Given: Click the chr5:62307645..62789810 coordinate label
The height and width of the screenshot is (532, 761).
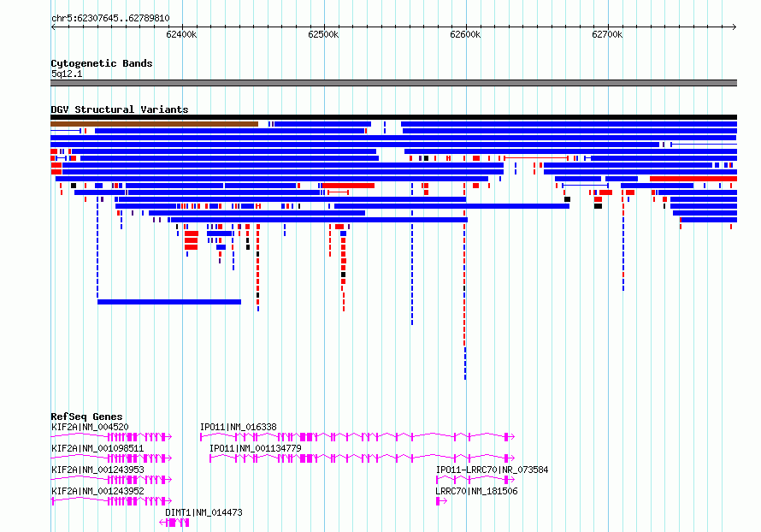Looking at the screenshot, I should point(110,18).
